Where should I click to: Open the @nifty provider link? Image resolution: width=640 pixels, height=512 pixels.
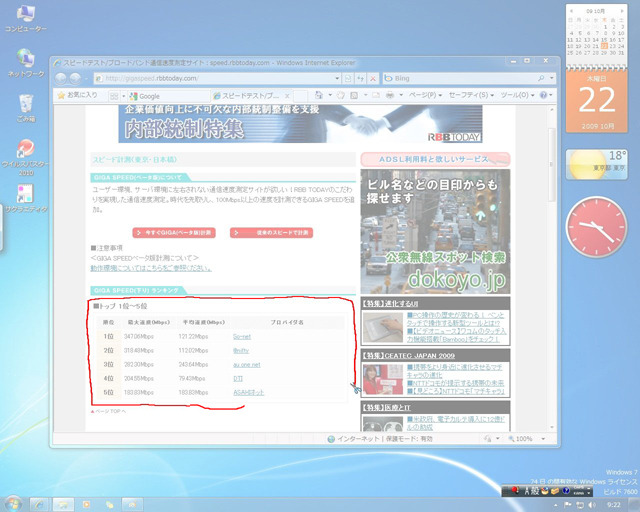pyautogui.click(x=241, y=351)
